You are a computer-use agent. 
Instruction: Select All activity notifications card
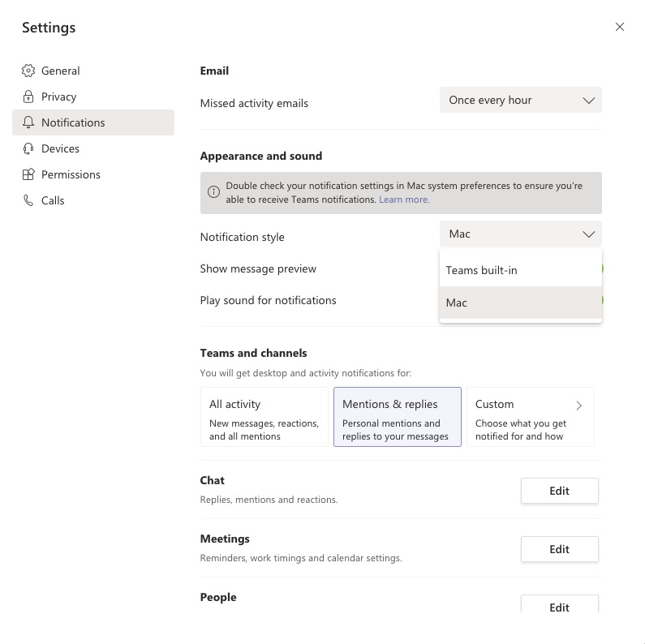(x=264, y=417)
